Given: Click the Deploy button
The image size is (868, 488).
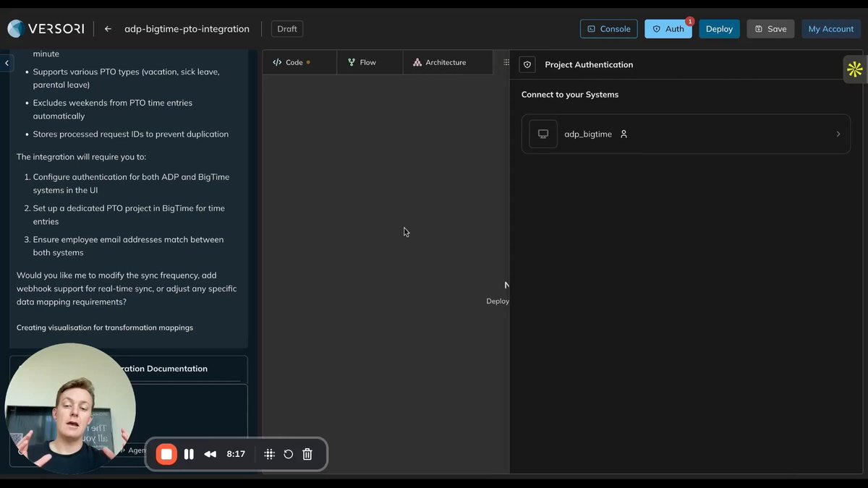Looking at the screenshot, I should point(719,29).
